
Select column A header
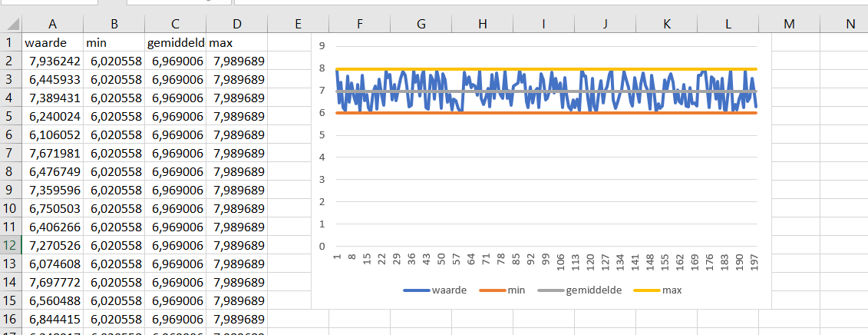click(53, 24)
